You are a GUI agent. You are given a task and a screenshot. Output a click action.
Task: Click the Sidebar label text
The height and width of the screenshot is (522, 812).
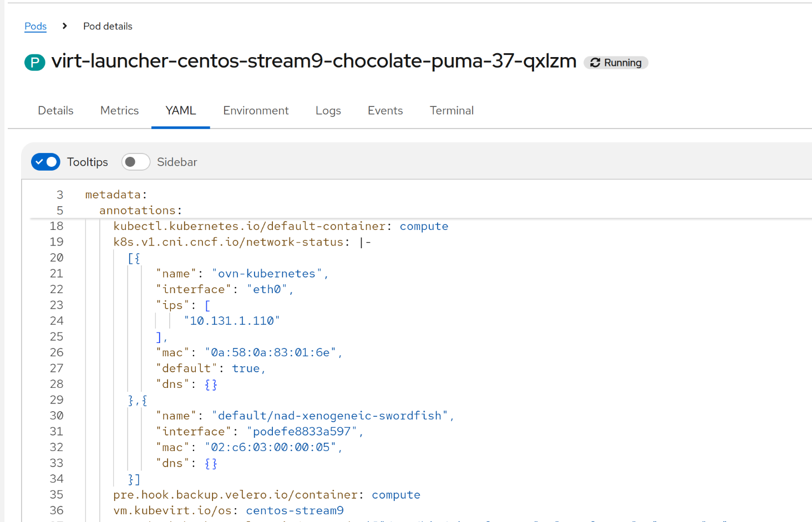177,162
